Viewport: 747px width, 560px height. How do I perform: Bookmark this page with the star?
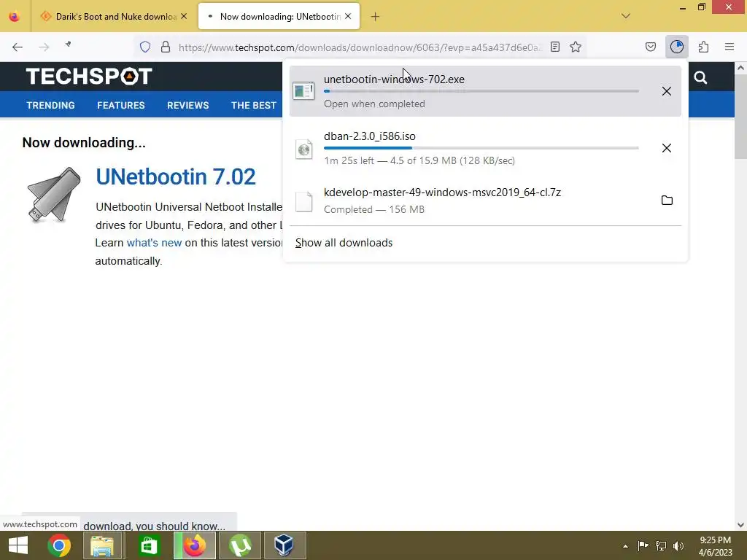click(576, 47)
